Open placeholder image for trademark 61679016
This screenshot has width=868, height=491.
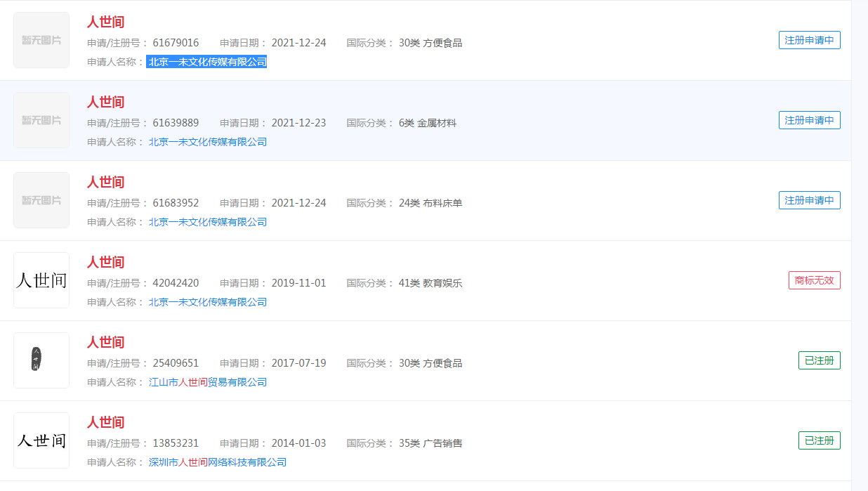tap(41, 40)
